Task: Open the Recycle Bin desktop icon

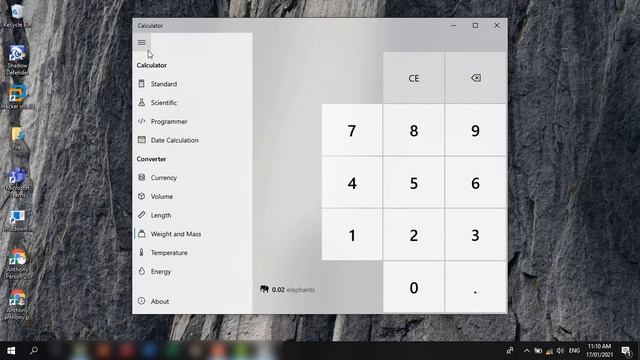Action: (17, 16)
